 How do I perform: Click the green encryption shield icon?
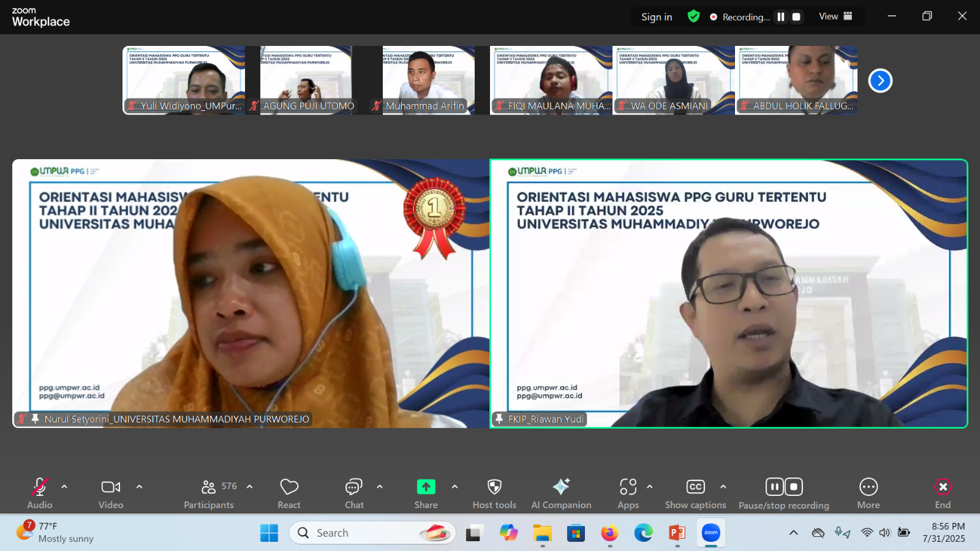click(x=693, y=17)
